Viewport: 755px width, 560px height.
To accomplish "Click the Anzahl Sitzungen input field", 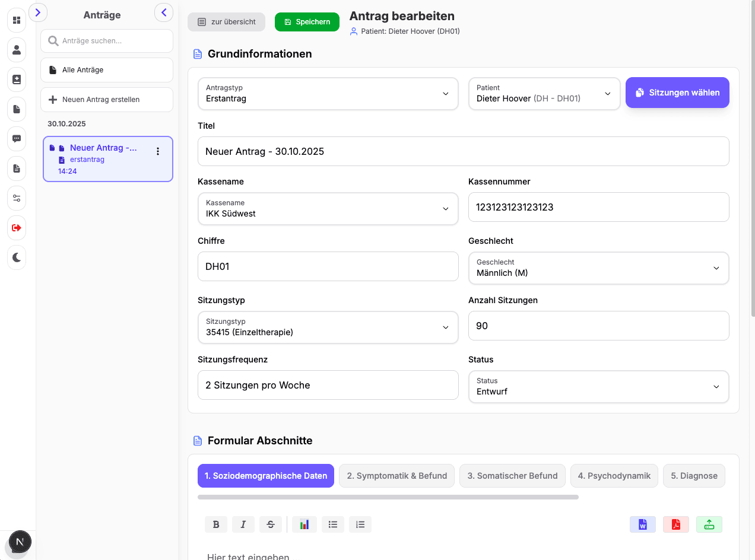I will pyautogui.click(x=598, y=326).
